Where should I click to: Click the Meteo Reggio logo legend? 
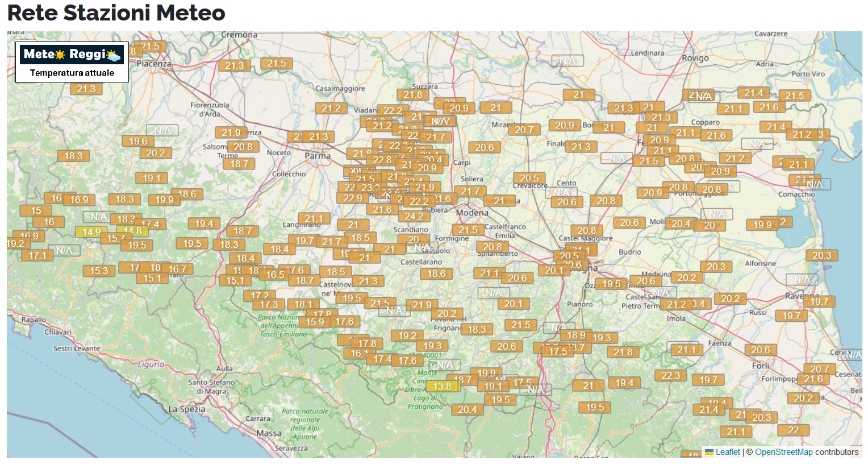(72, 61)
